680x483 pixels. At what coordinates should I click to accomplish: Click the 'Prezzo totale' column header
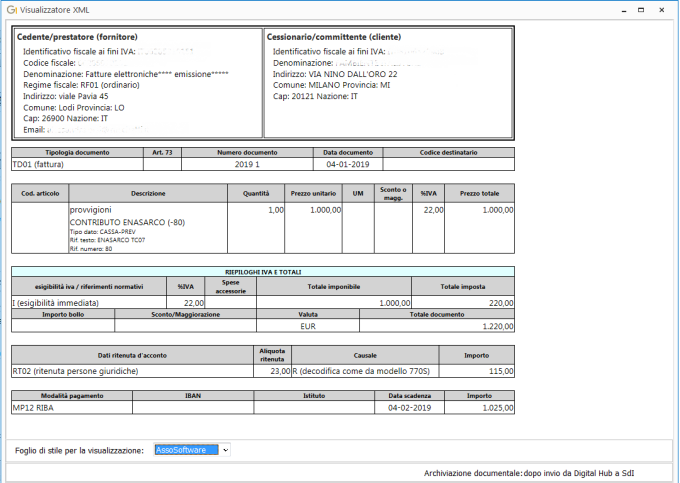point(479,193)
